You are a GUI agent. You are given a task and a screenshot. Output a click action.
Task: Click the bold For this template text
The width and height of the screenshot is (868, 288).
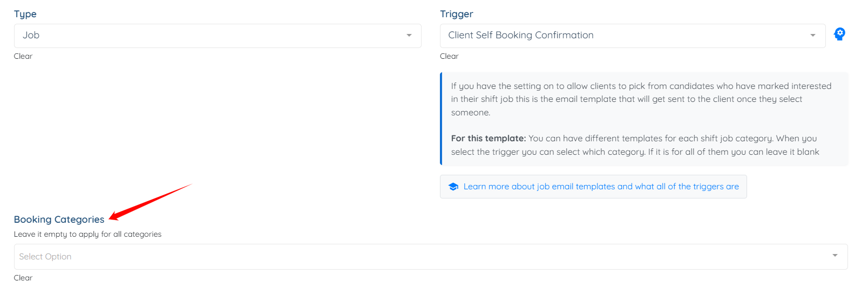(x=489, y=139)
